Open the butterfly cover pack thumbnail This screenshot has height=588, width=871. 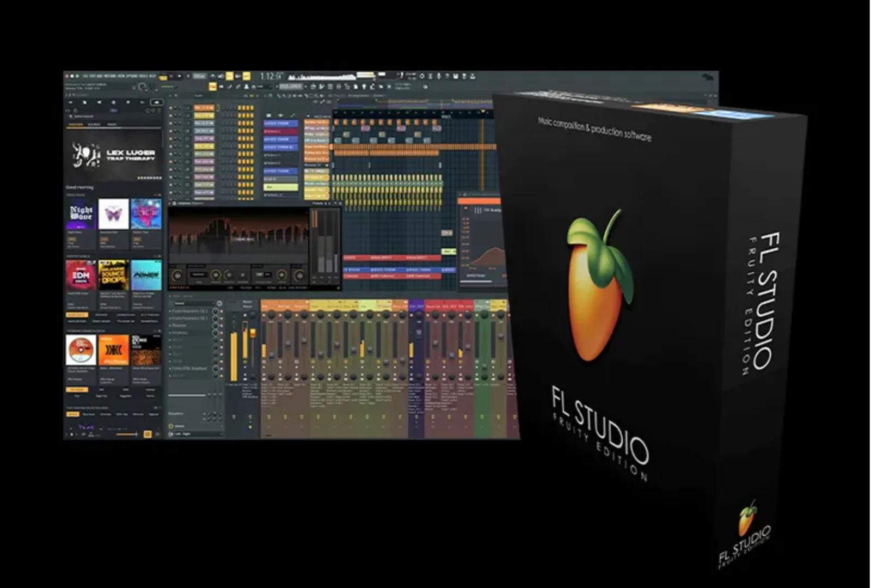(113, 213)
